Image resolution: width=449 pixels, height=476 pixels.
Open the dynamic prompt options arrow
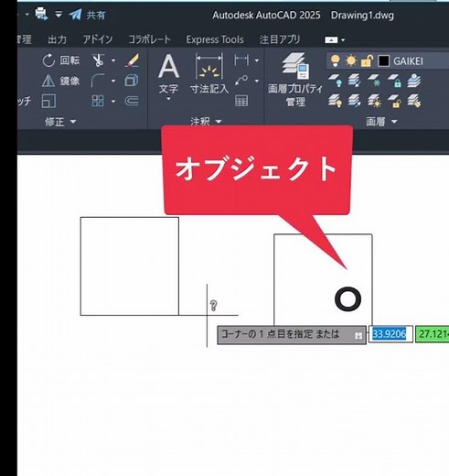[x=358, y=336]
